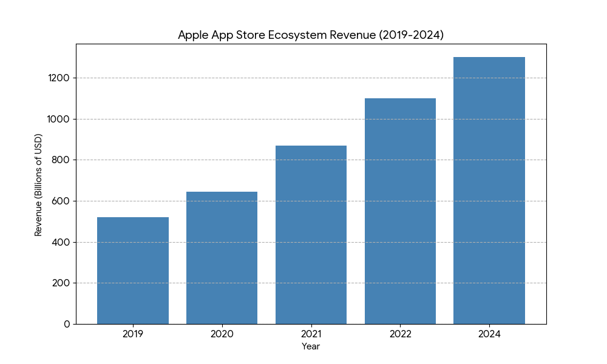Click the 1200 y-axis tick label
This screenshot has height=364, width=607.
pyautogui.click(x=60, y=78)
